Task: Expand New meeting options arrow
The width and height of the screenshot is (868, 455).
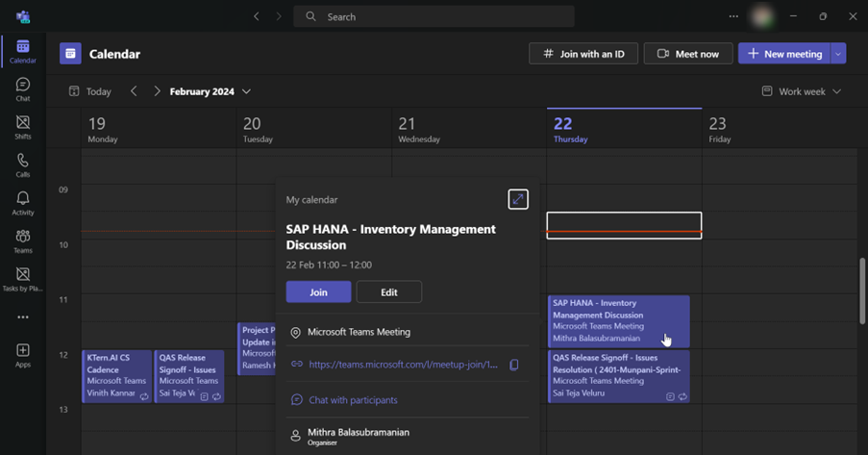Action: pyautogui.click(x=838, y=54)
